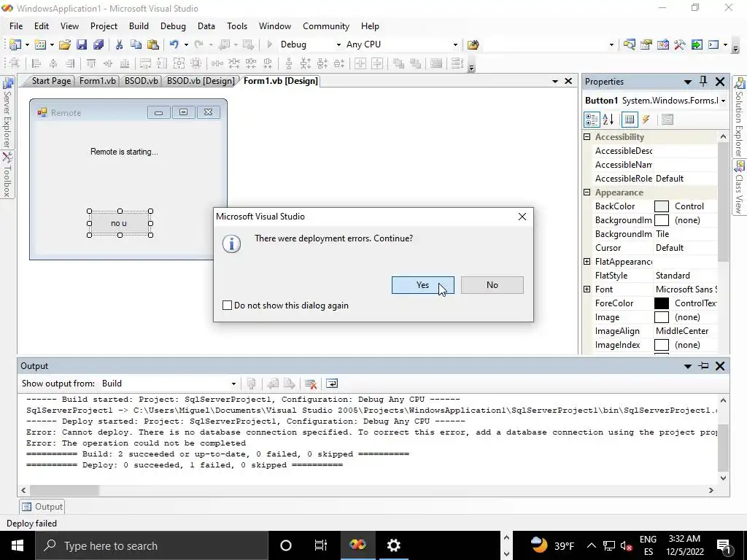Image resolution: width=747 pixels, height=560 pixels.
Task: Open the Object Browser toolbar icon
Action: pos(662,44)
